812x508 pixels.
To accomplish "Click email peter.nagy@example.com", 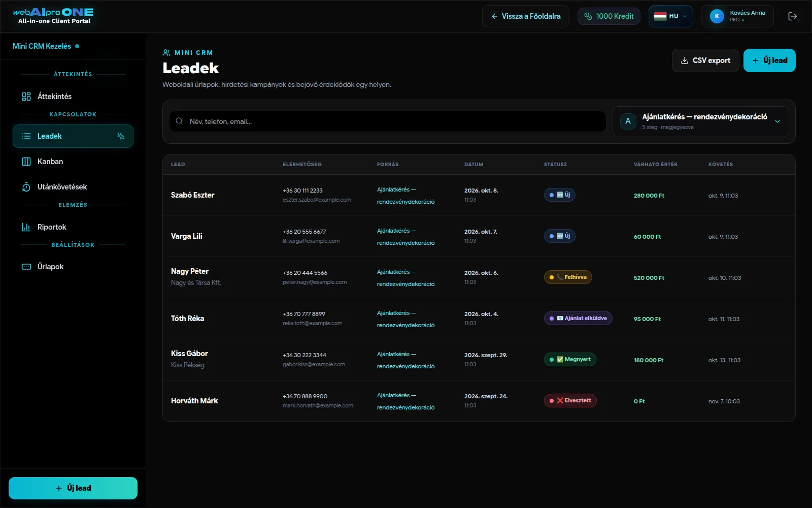I will [315, 282].
